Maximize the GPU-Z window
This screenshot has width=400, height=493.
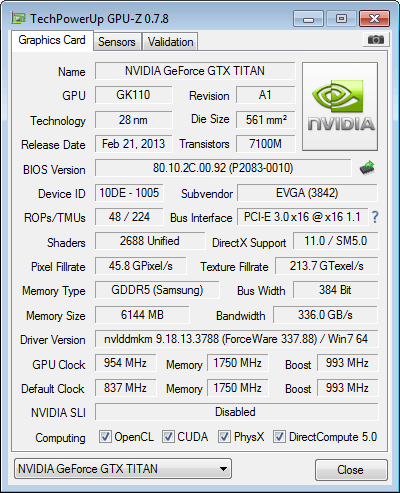(x=341, y=19)
